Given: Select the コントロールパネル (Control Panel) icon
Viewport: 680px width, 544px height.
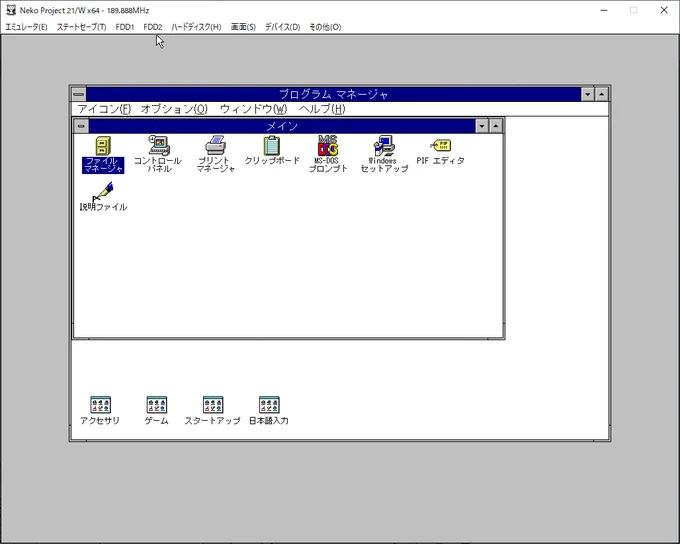Looking at the screenshot, I should (x=158, y=154).
